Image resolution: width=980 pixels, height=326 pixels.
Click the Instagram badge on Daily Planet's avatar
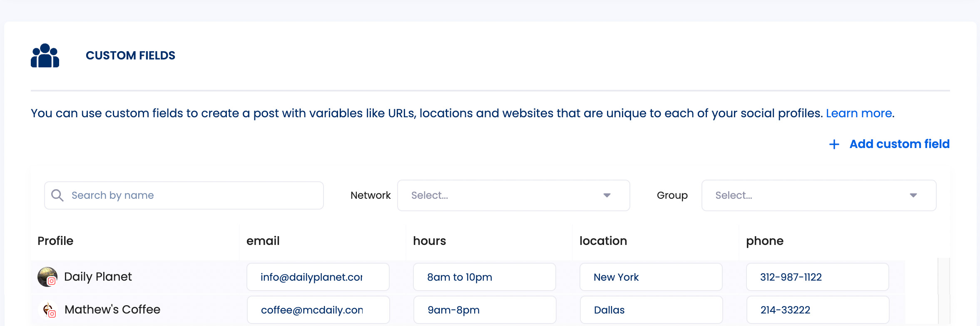52,282
